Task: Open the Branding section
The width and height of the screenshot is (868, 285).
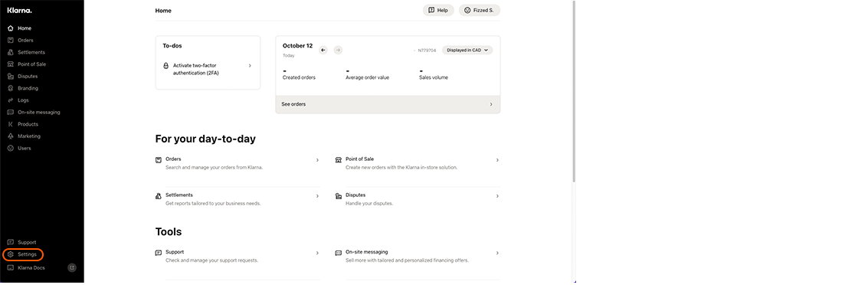Action: 23,88
